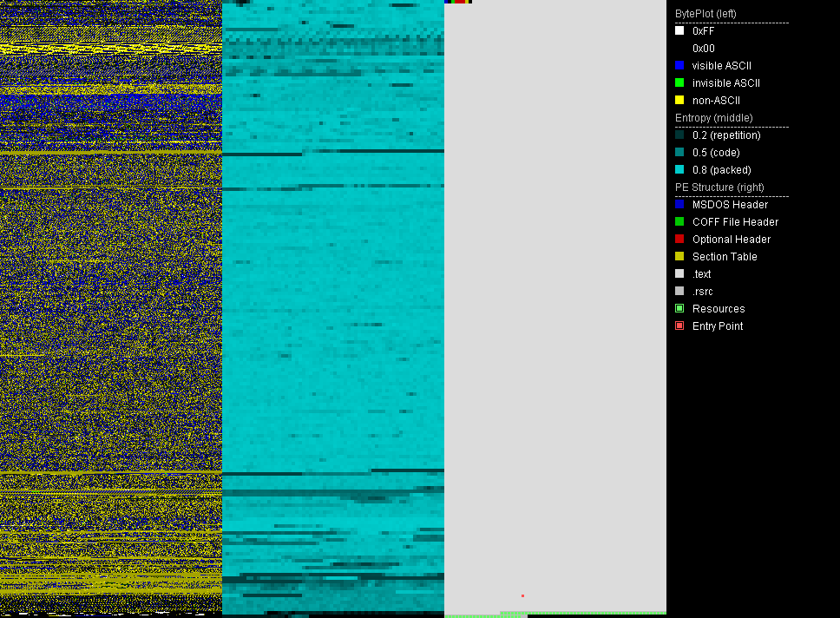Click the Entropy (middle) legend heading
This screenshot has width=840, height=618.
714,118
